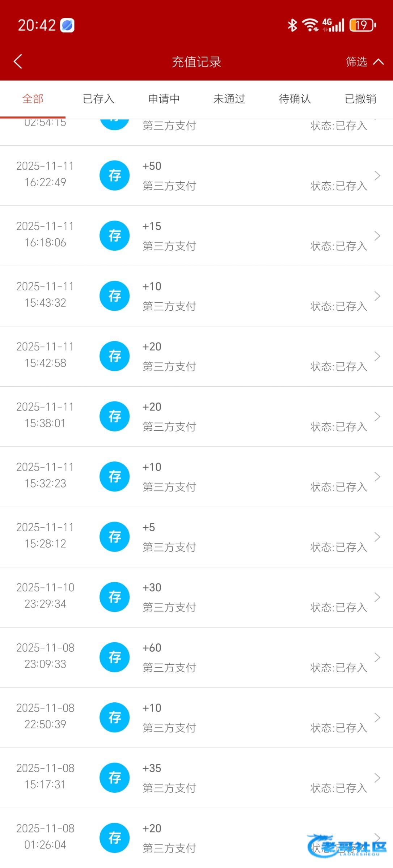Image resolution: width=393 pixels, height=868 pixels.
Task: Open details chevron for 15:43:32 record
Action: pyautogui.click(x=377, y=296)
